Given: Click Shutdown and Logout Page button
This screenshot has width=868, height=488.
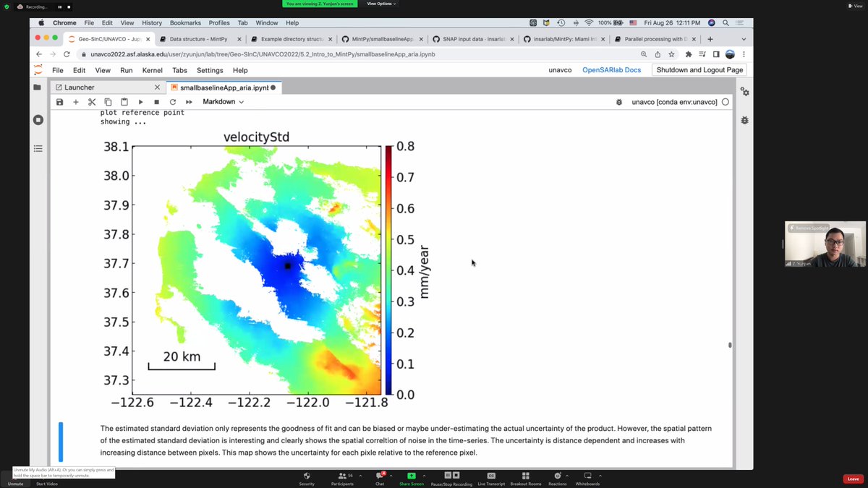Looking at the screenshot, I should click(699, 70).
